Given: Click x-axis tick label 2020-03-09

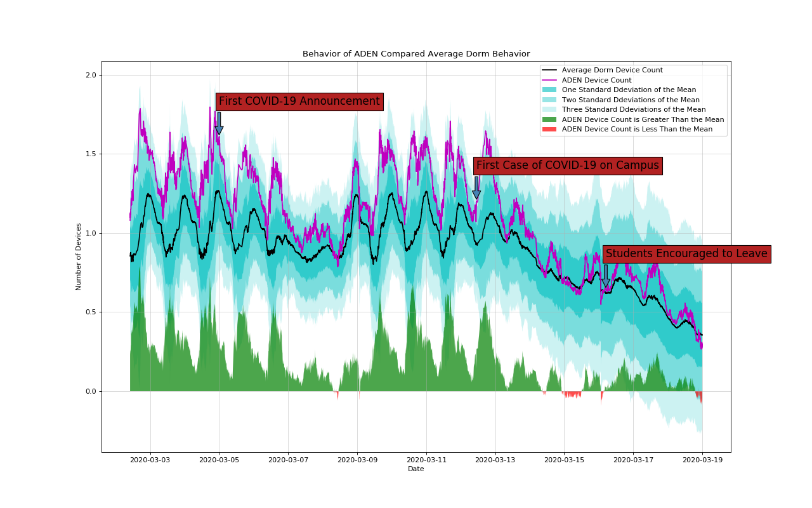Looking at the screenshot, I should coord(357,459).
